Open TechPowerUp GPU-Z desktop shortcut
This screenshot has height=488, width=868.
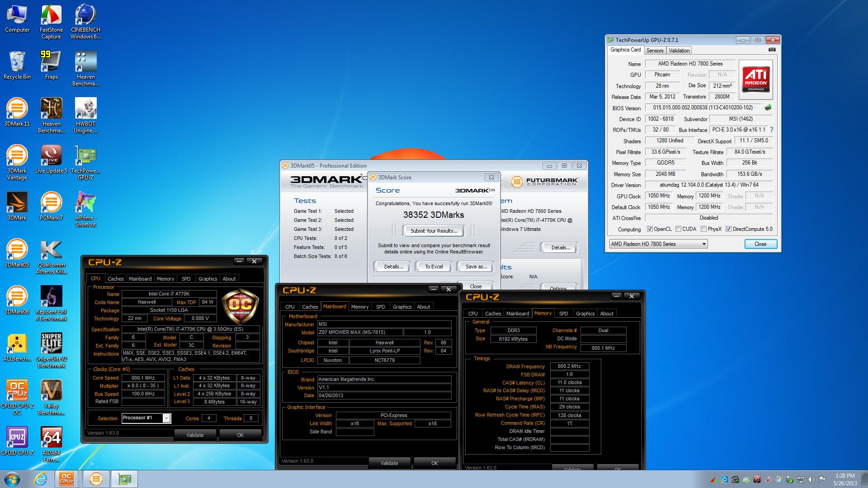pos(85,163)
